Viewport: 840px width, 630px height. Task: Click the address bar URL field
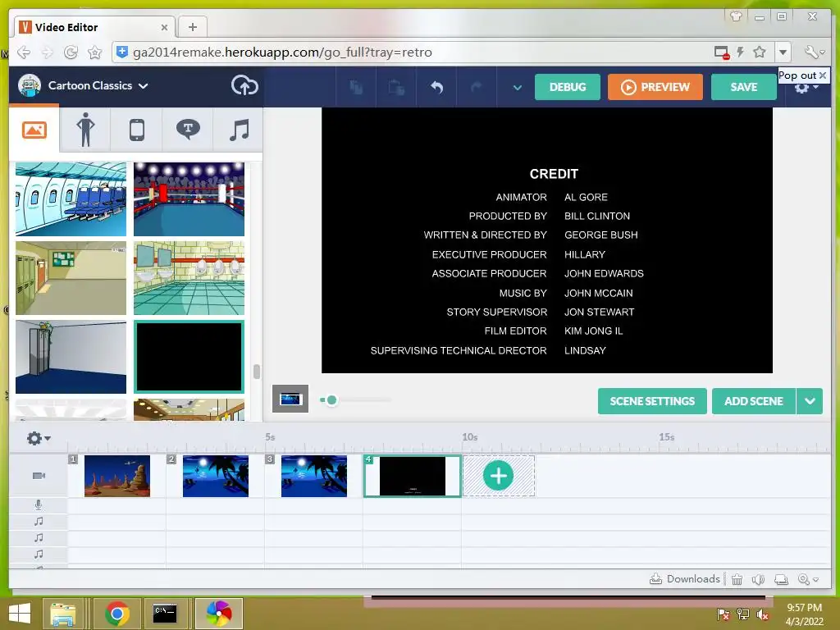pyautogui.click(x=418, y=52)
